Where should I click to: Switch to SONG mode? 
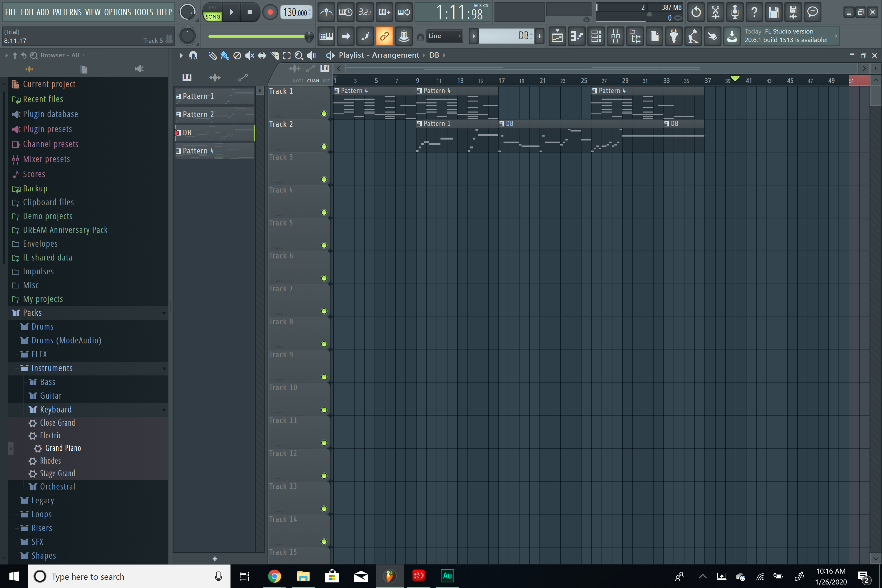coord(213,16)
